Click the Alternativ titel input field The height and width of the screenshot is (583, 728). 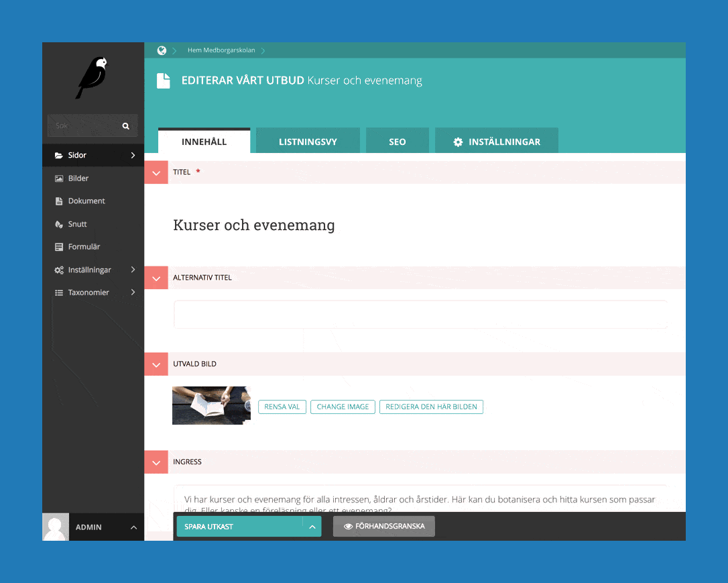coord(420,315)
